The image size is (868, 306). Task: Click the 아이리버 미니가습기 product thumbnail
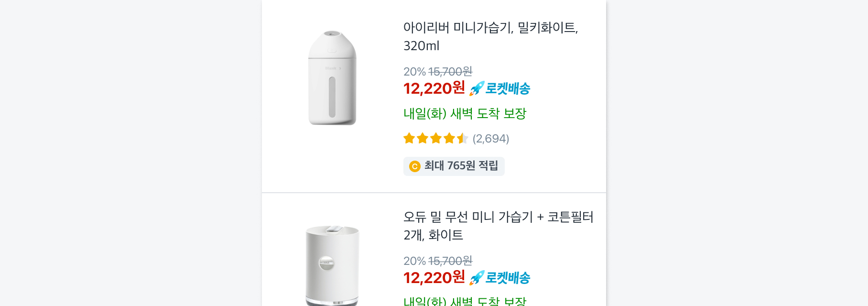tap(332, 78)
